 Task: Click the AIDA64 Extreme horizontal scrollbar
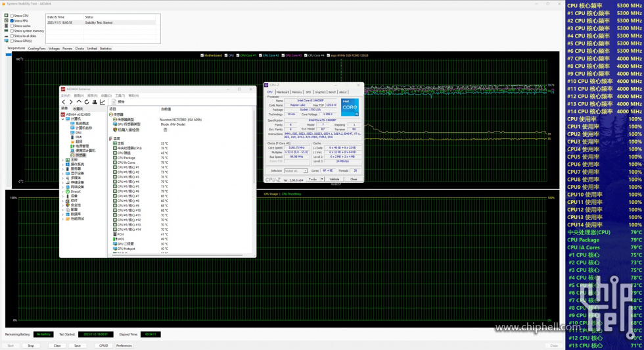[177, 255]
